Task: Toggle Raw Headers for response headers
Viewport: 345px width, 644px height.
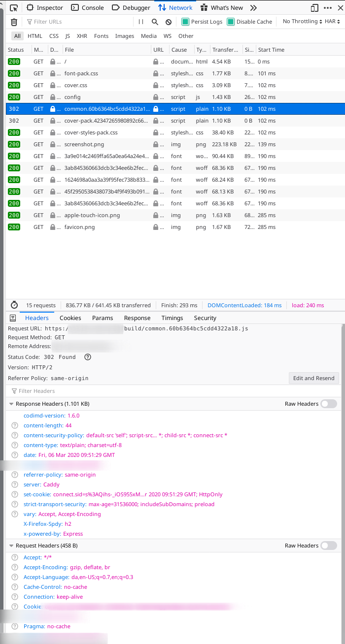Action: 328,403
